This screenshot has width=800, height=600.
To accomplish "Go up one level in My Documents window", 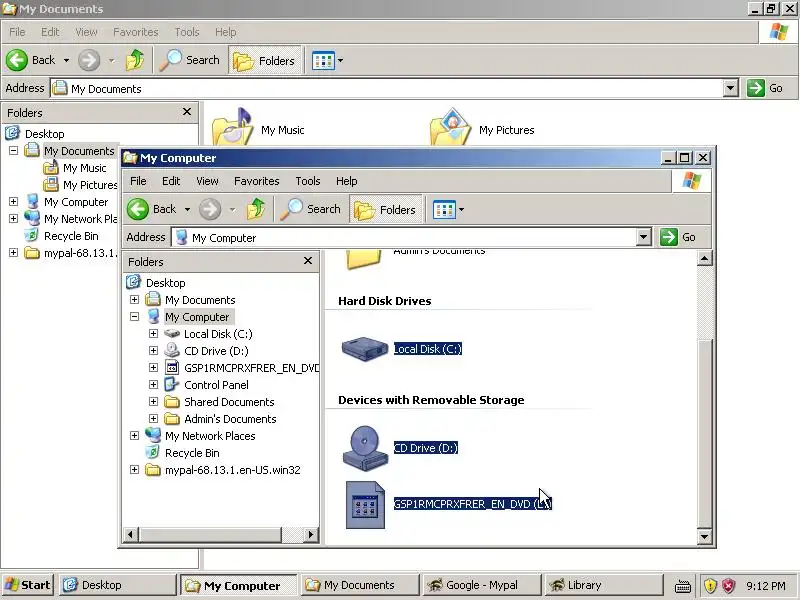I will coord(135,60).
